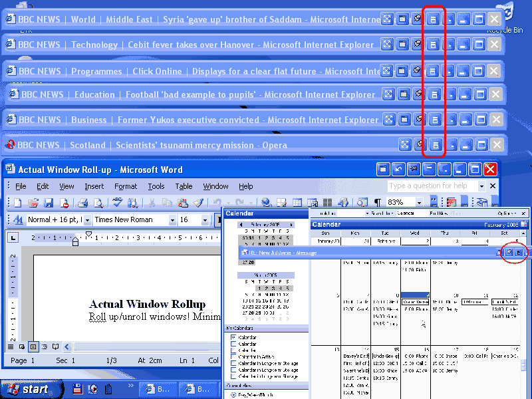Viewport: 532px width, 399px height.
Task: Open the Help menu in Word
Action: point(245,186)
